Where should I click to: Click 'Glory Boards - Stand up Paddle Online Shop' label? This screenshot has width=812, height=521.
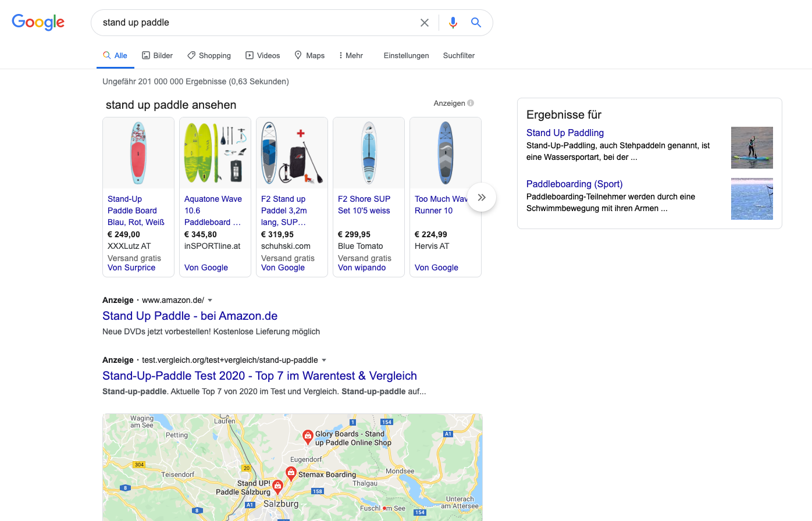(x=353, y=438)
